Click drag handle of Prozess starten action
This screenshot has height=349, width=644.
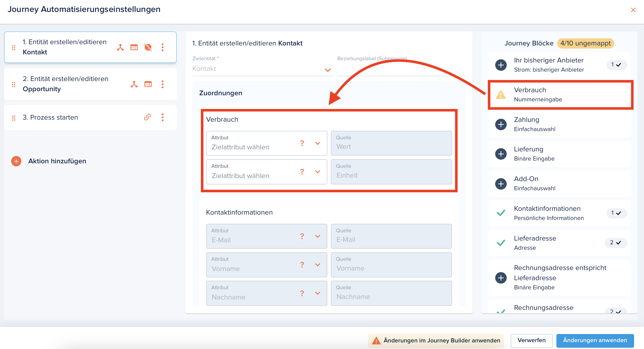[14, 118]
